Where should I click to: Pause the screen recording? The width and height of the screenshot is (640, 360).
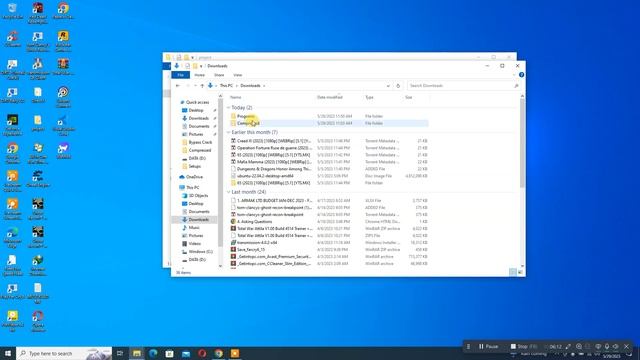(x=488, y=347)
